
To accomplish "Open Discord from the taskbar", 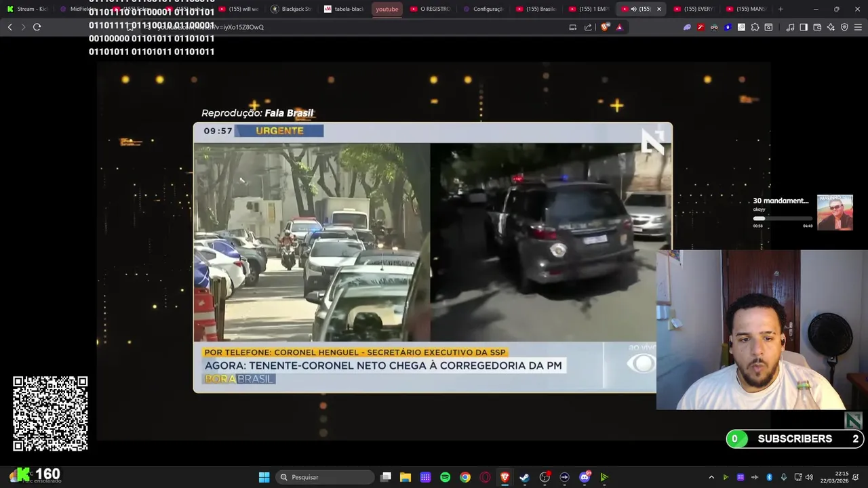I will pyautogui.click(x=585, y=477).
